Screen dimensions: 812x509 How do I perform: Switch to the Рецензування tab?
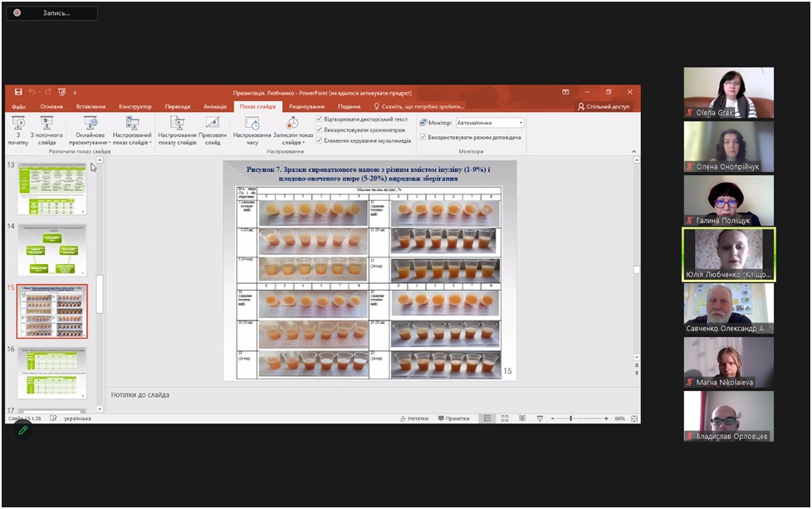click(x=306, y=106)
